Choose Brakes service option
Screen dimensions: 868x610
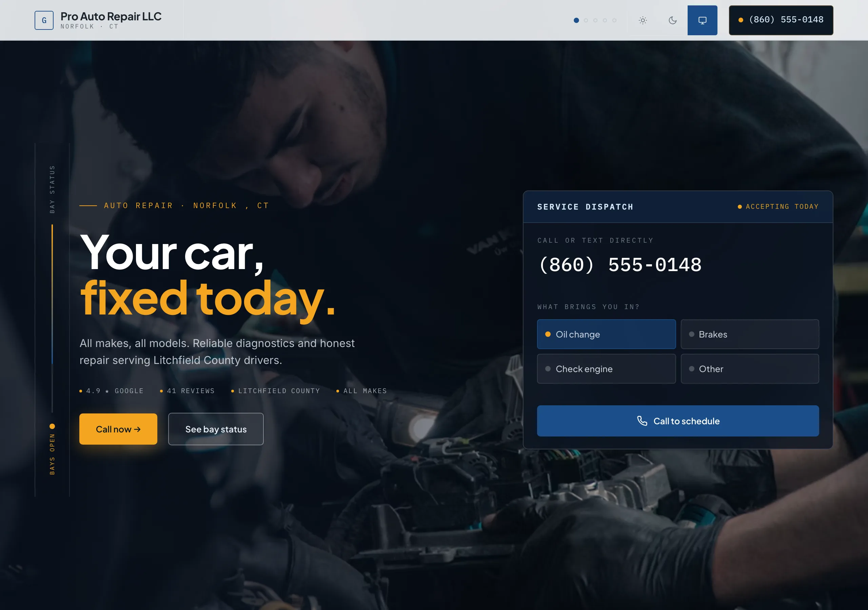pyautogui.click(x=750, y=334)
